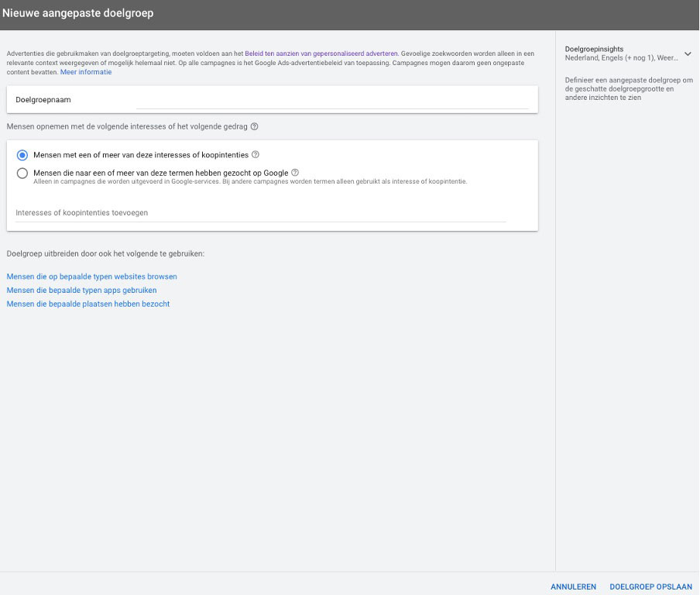Screen dimensions: 700x595
Task: Click the 'Meer informatie' link
Action: pyautogui.click(x=85, y=72)
